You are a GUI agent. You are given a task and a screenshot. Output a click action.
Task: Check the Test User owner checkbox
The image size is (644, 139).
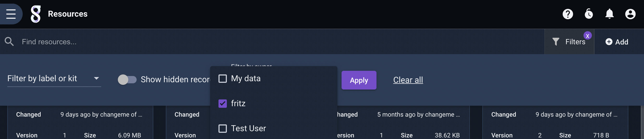(222, 129)
